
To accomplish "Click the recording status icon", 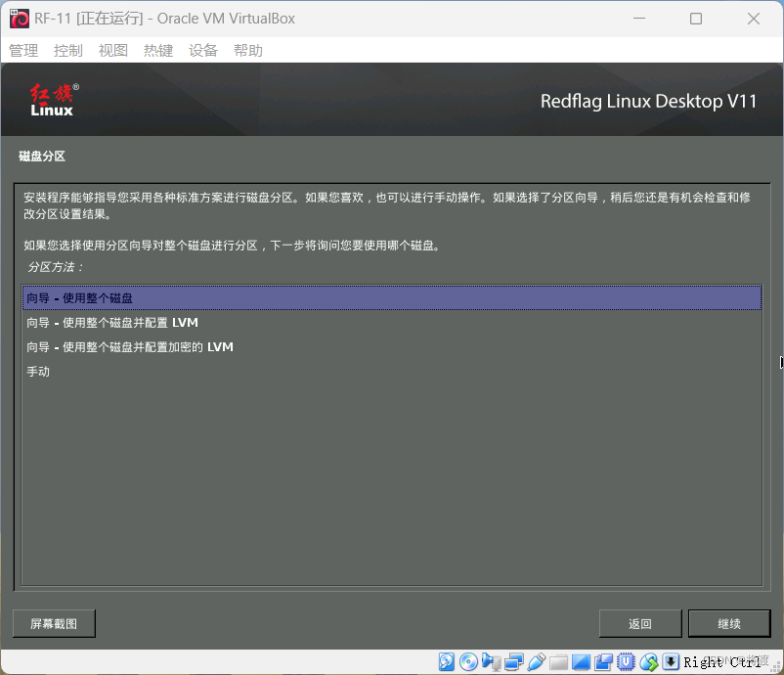I will 603,662.
